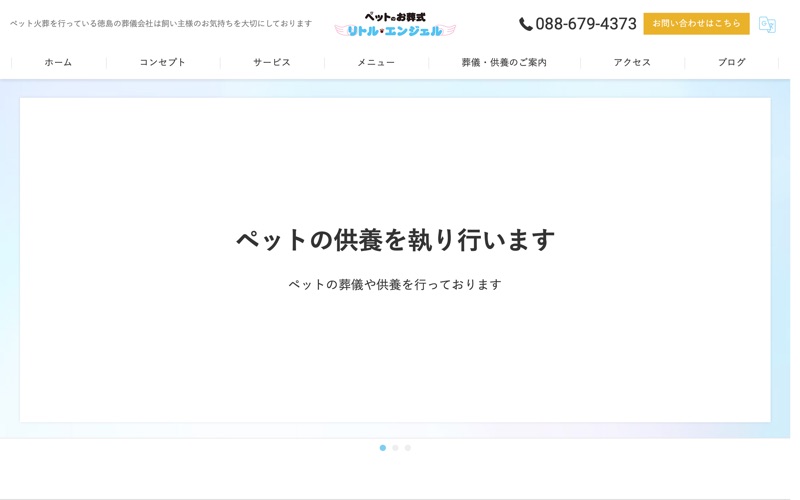Click the お問い合わせはこちら button

click(696, 23)
